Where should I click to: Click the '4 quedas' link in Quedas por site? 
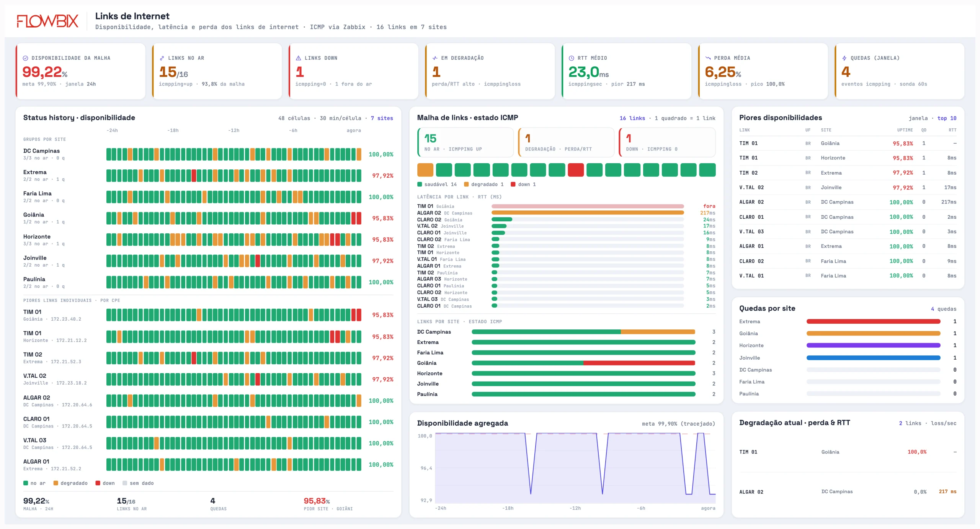(x=944, y=309)
